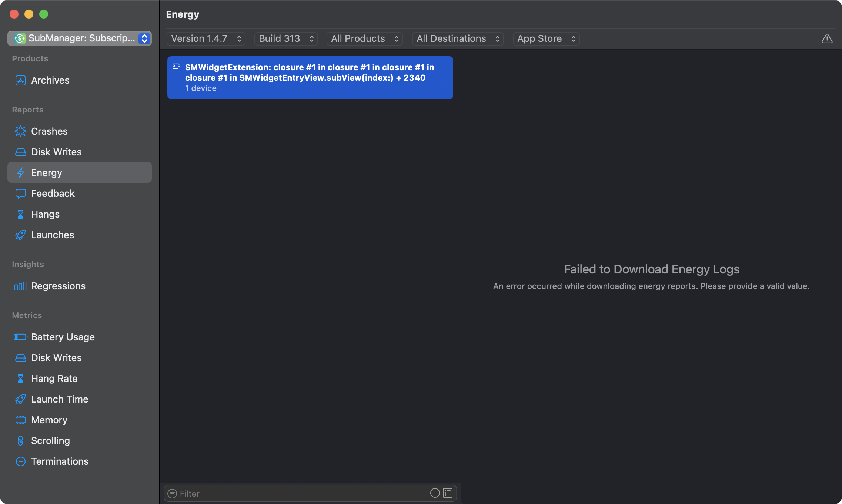The height and width of the screenshot is (504, 842).
Task: Click the SubManager app icon in selector
Action: coord(20,38)
